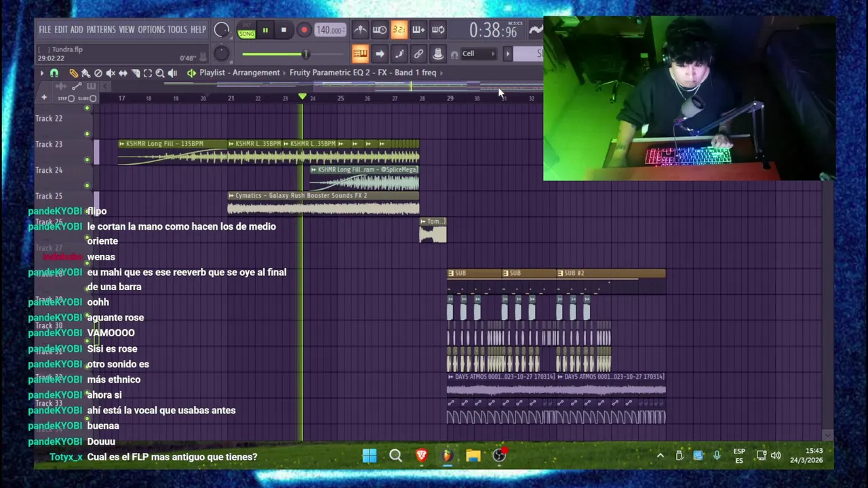Open the Brave browser taskbar icon

[421, 456]
